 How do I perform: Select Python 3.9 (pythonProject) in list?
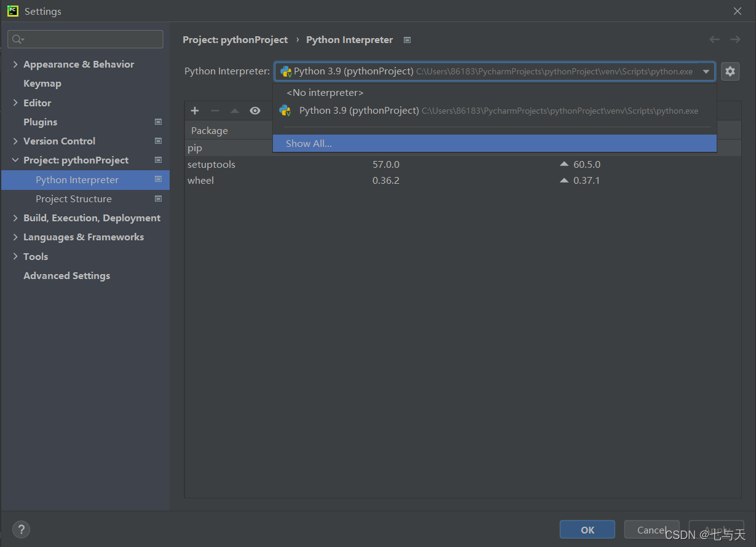pyautogui.click(x=495, y=111)
